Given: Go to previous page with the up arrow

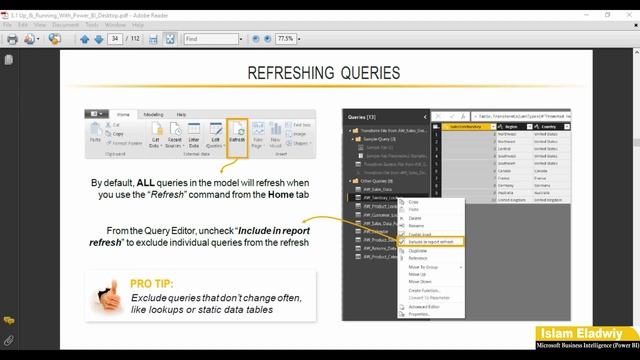Looking at the screenshot, I should 84,39.
